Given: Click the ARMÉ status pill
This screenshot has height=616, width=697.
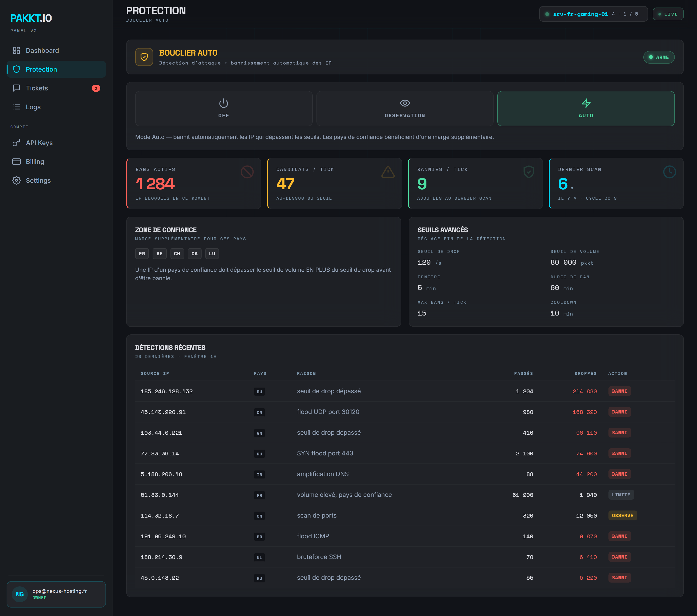Looking at the screenshot, I should click(659, 57).
